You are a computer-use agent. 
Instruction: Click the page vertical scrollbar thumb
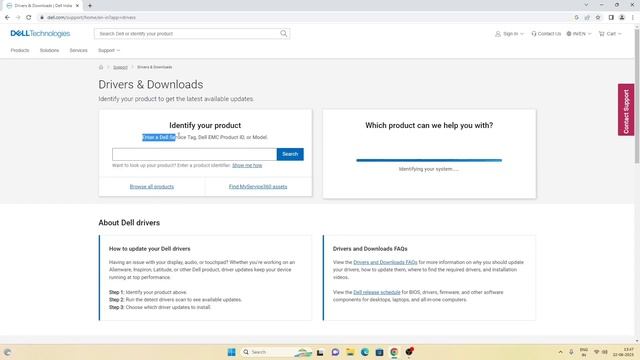tap(637, 96)
